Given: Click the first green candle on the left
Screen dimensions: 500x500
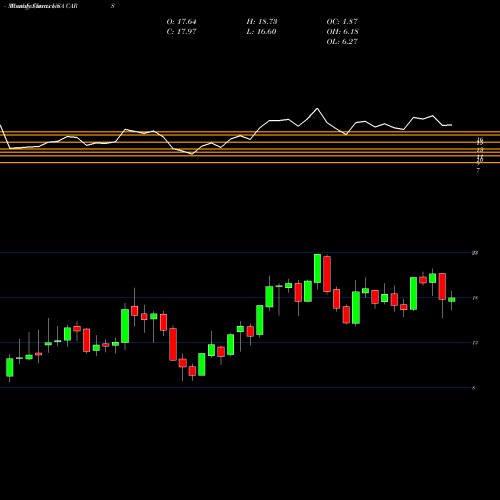Looking at the screenshot, I should [x=10, y=367].
